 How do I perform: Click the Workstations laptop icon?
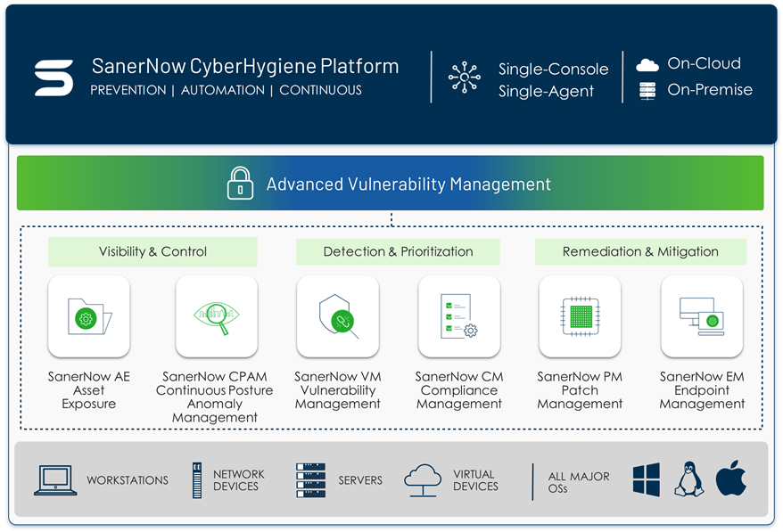pyautogui.click(x=55, y=480)
